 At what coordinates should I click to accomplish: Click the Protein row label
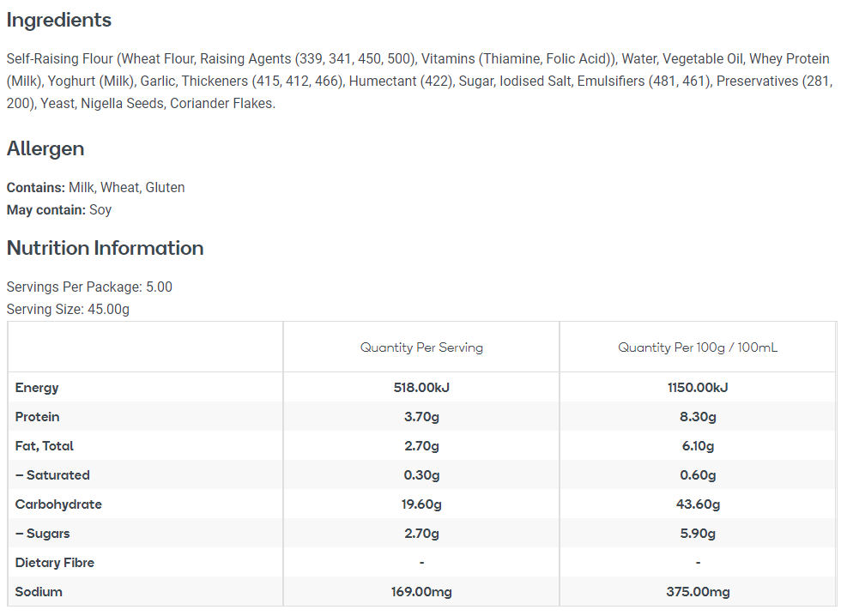coord(38,417)
